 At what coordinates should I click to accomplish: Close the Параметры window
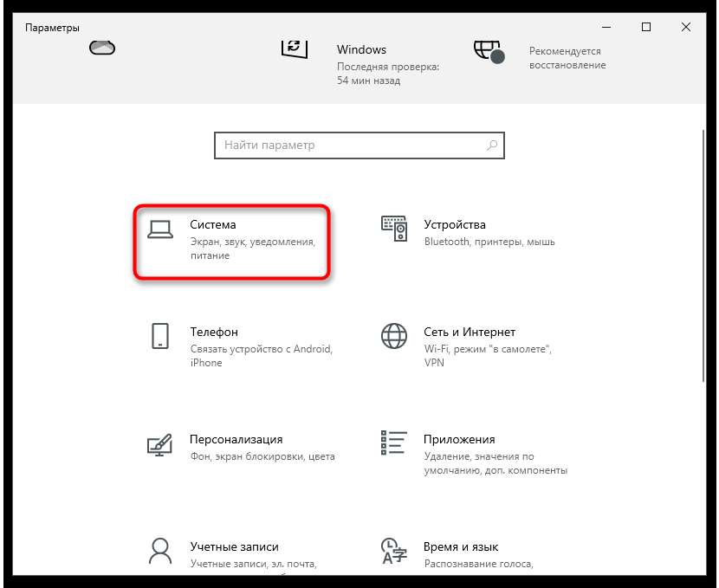click(686, 27)
